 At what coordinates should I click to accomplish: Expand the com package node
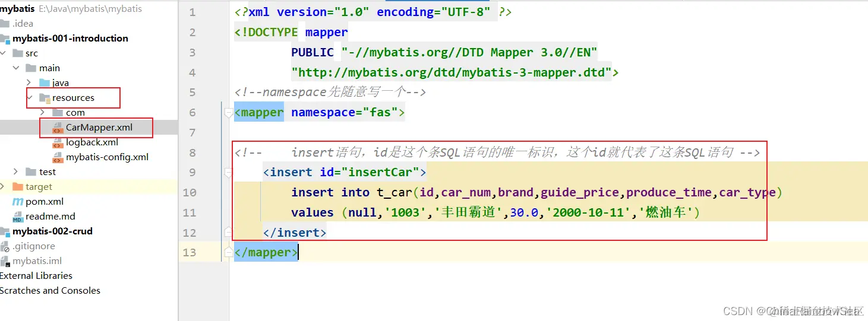pyautogui.click(x=43, y=113)
